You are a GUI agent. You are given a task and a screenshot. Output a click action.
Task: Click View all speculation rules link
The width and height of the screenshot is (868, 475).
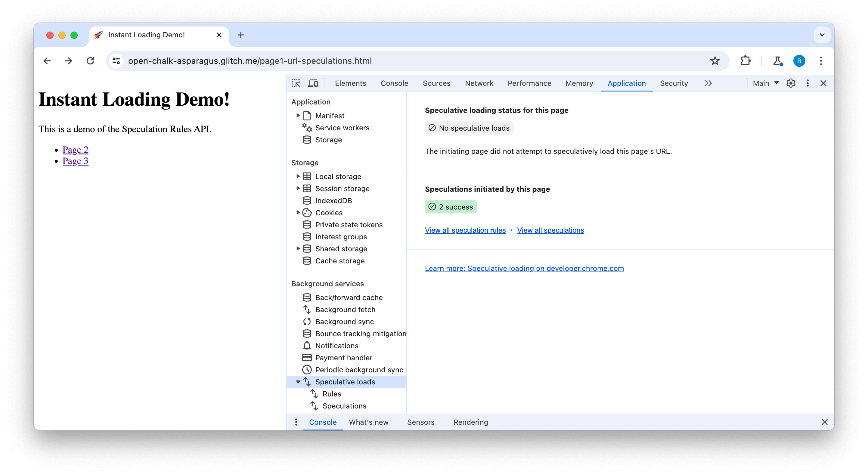tap(465, 230)
